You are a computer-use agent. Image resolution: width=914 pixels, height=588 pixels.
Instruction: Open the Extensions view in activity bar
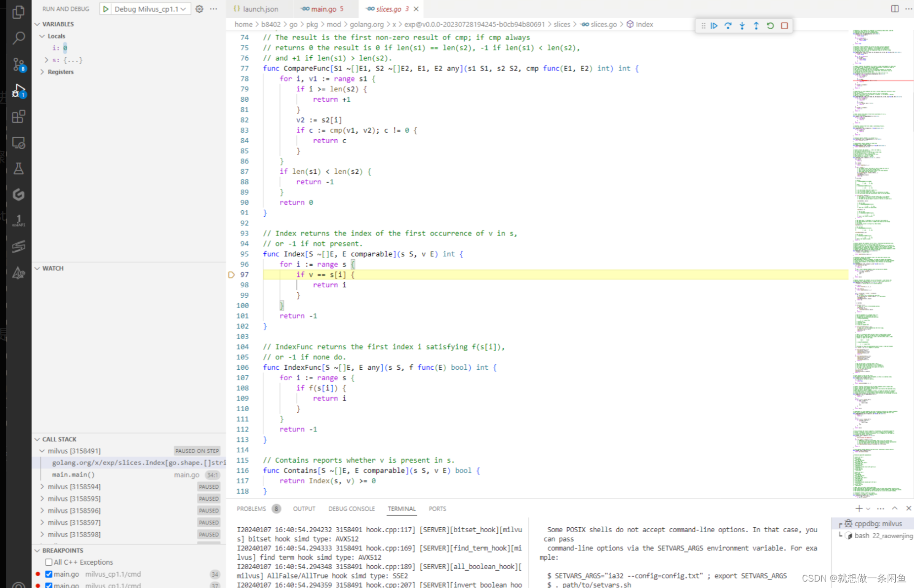tap(18, 117)
